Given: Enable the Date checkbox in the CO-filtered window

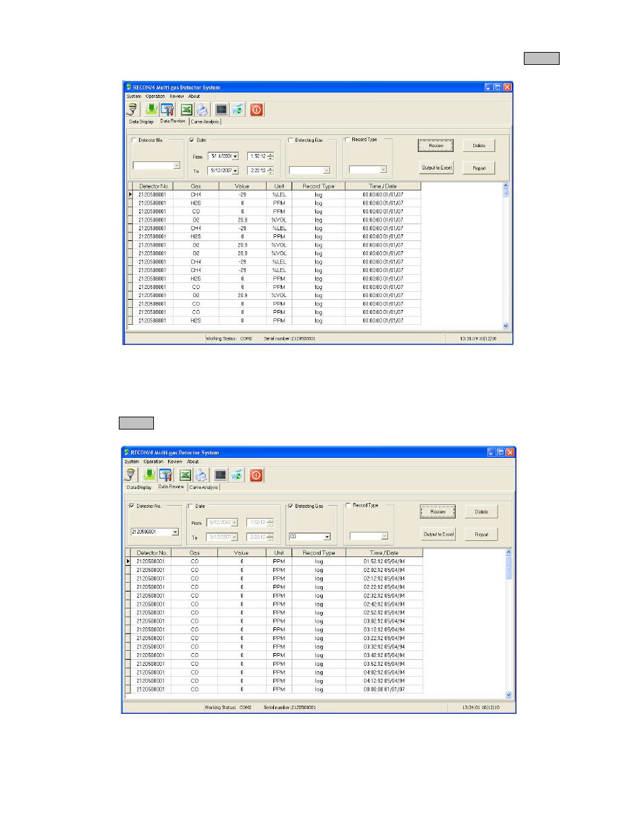Looking at the screenshot, I should point(191,506).
